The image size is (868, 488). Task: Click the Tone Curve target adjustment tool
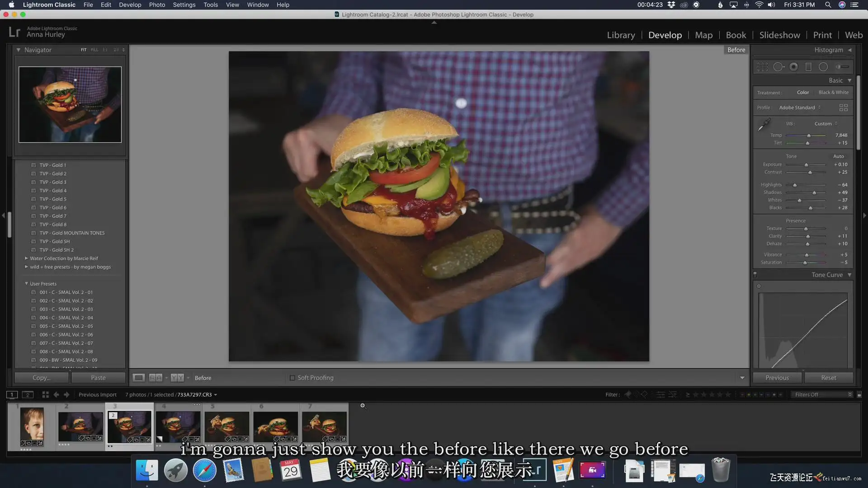point(759,286)
